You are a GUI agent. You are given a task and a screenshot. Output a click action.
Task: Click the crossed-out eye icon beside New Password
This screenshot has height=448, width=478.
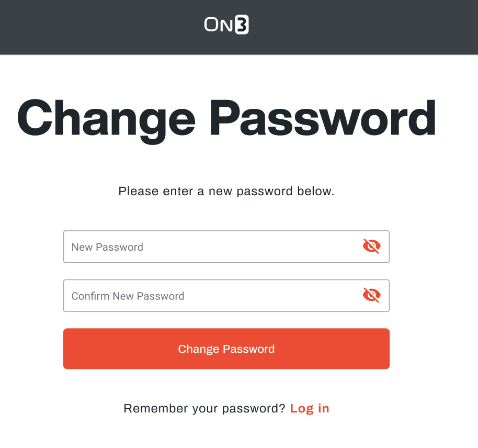pyautogui.click(x=372, y=247)
